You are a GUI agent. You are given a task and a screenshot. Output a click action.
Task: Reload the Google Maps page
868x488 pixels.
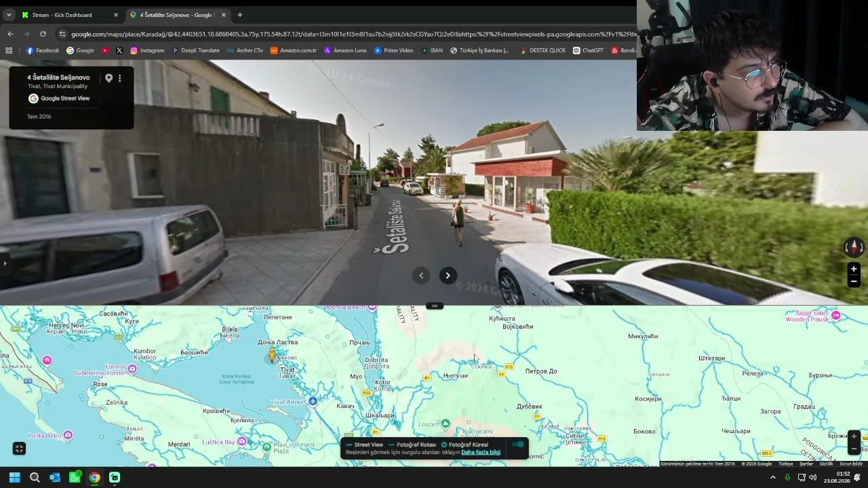(x=43, y=34)
